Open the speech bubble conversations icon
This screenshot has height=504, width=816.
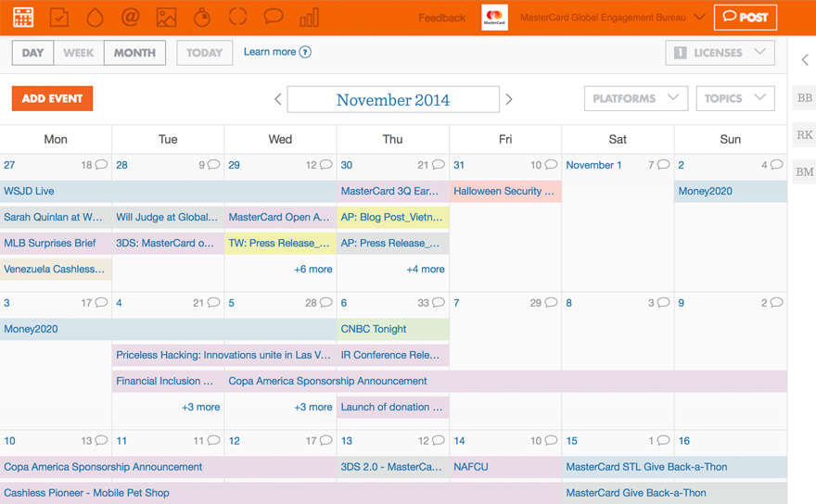tap(274, 17)
